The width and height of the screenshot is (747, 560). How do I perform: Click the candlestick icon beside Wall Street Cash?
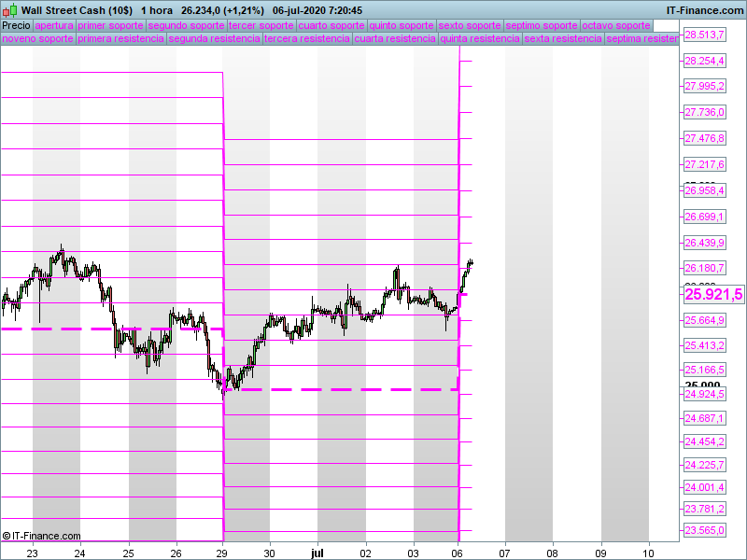click(10, 10)
